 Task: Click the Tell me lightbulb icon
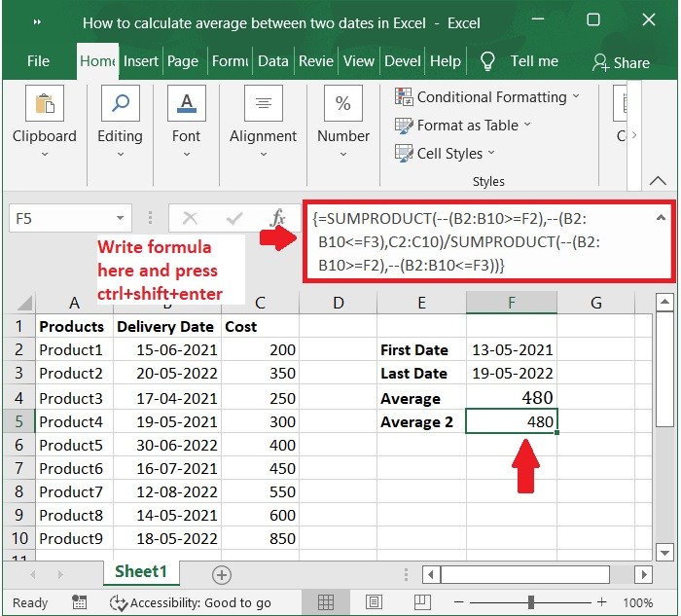pyautogui.click(x=488, y=61)
